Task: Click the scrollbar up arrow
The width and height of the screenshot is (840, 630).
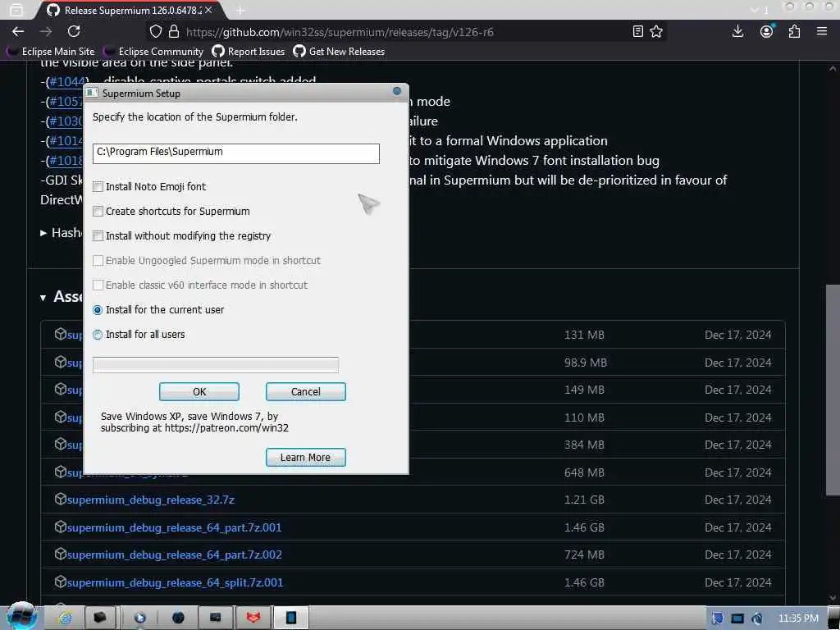Action: pyautogui.click(x=832, y=69)
